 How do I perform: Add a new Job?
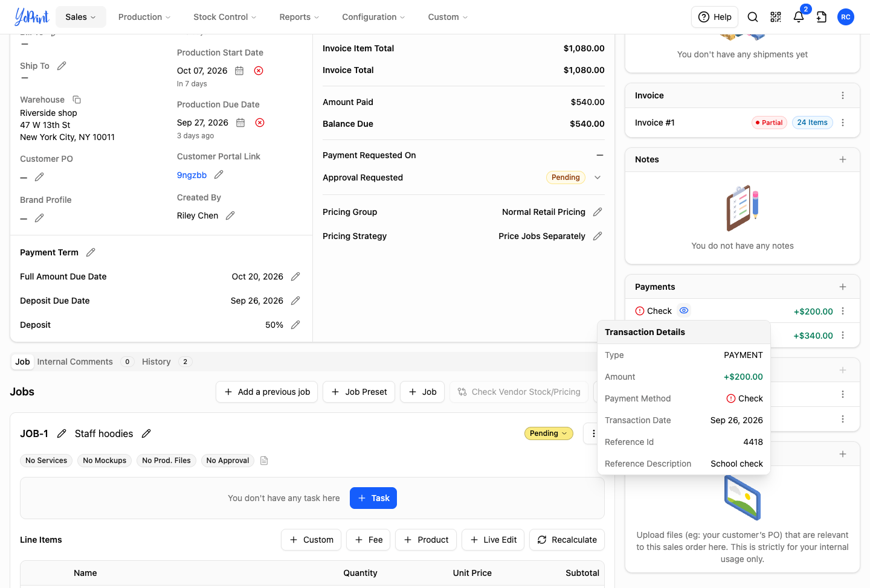422,392
